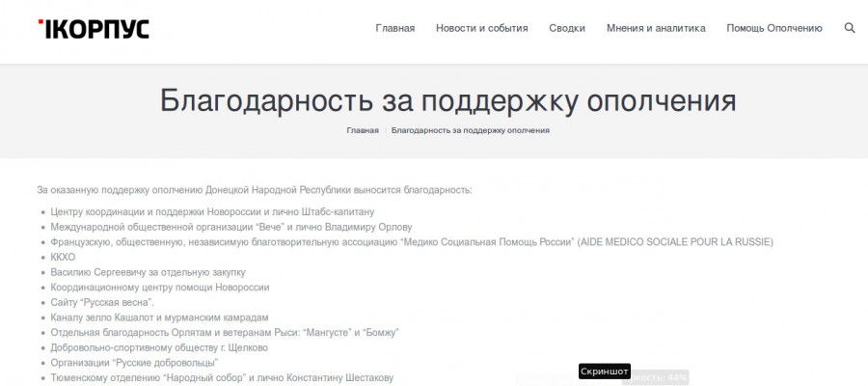Click list entry about organization 'Вече'
868x386 pixels.
click(x=224, y=227)
